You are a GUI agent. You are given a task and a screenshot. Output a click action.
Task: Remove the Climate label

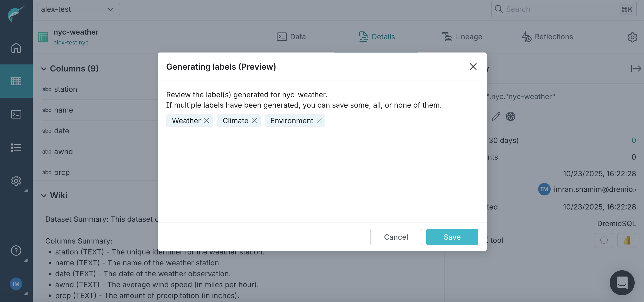click(x=255, y=121)
